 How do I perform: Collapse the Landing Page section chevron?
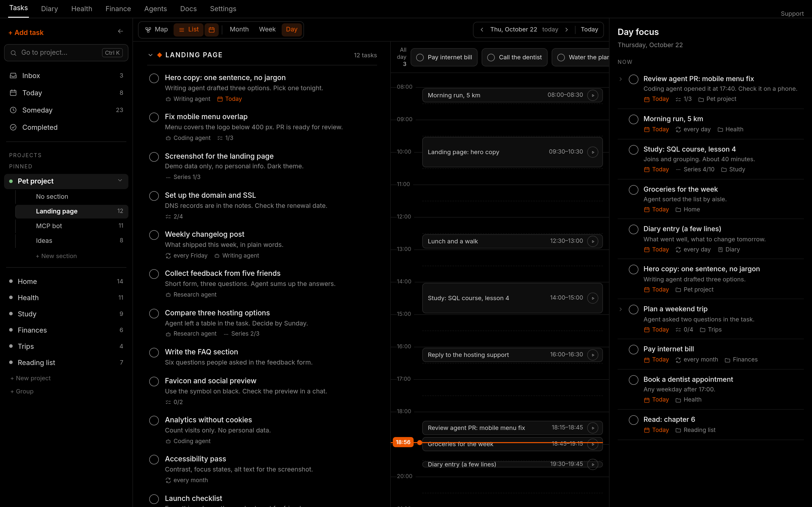pyautogui.click(x=150, y=55)
